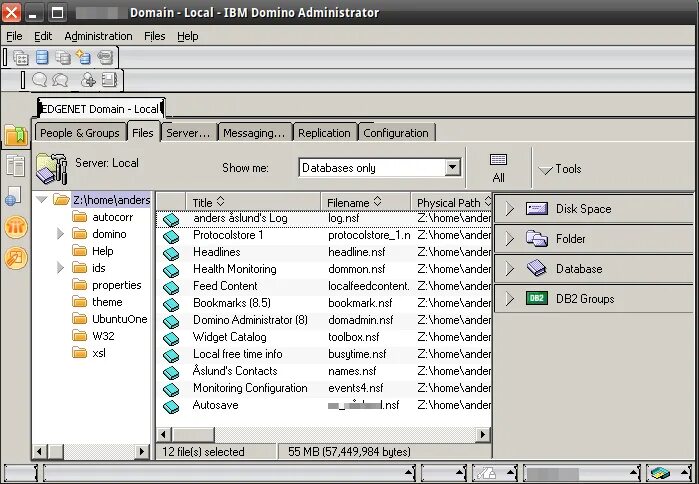The height and width of the screenshot is (484, 699).
Task: Click the new database sparkle toolbar icon
Action: (83, 57)
